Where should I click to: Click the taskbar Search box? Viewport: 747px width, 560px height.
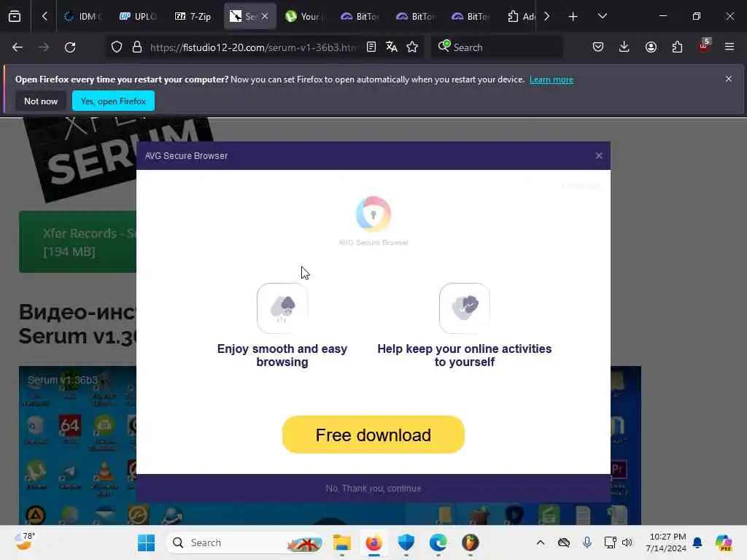coord(245,542)
